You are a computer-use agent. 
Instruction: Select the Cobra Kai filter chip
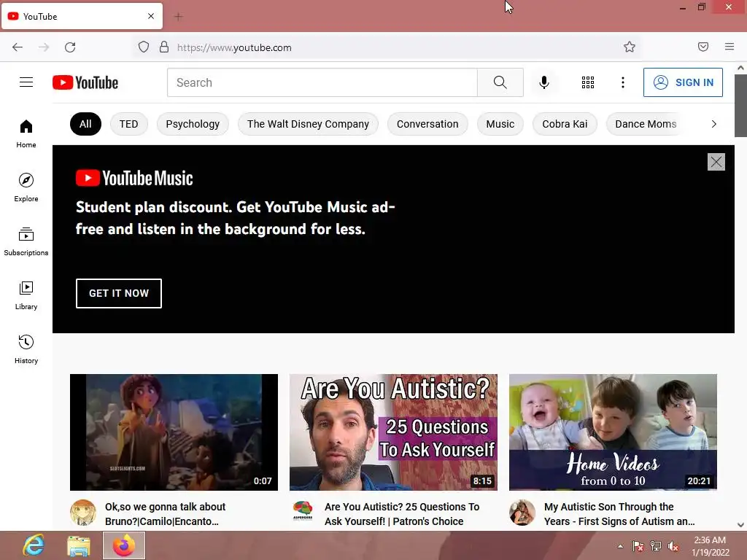[x=565, y=124]
